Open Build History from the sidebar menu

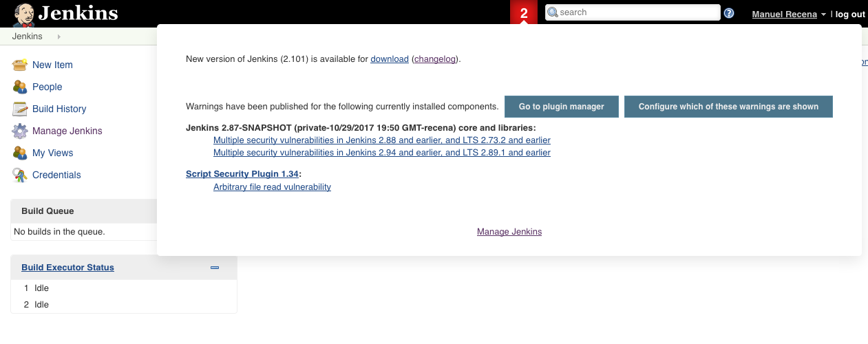pyautogui.click(x=59, y=109)
